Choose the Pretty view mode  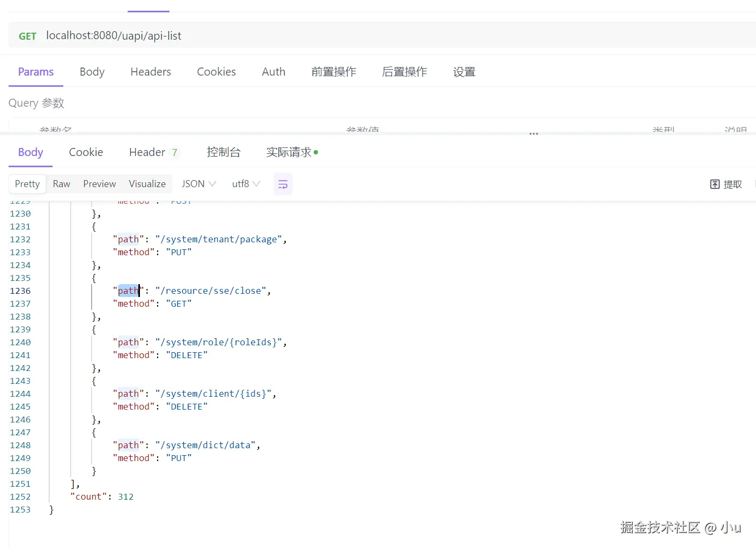(27, 184)
